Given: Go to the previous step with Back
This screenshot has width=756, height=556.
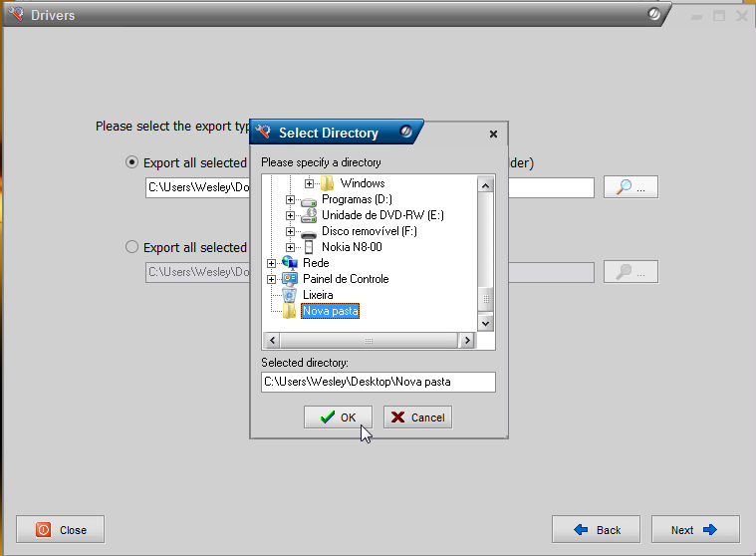Looking at the screenshot, I should (596, 530).
